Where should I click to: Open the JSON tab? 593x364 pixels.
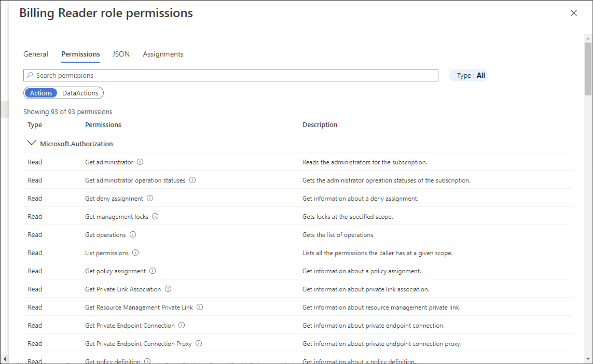[x=121, y=54]
